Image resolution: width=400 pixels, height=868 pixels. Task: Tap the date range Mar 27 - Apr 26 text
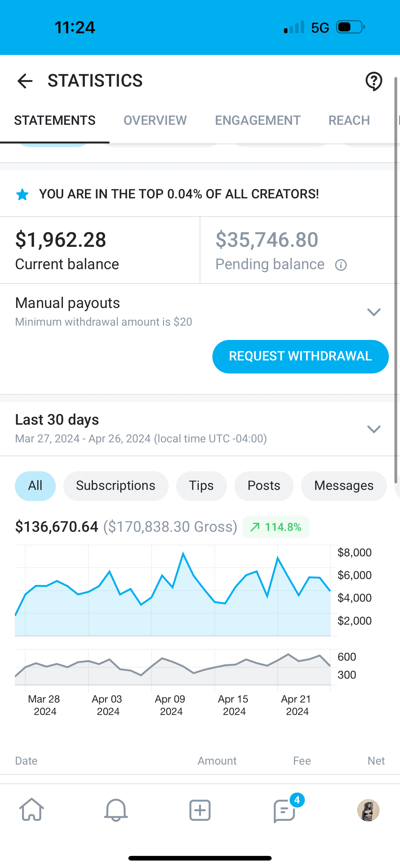(x=141, y=439)
